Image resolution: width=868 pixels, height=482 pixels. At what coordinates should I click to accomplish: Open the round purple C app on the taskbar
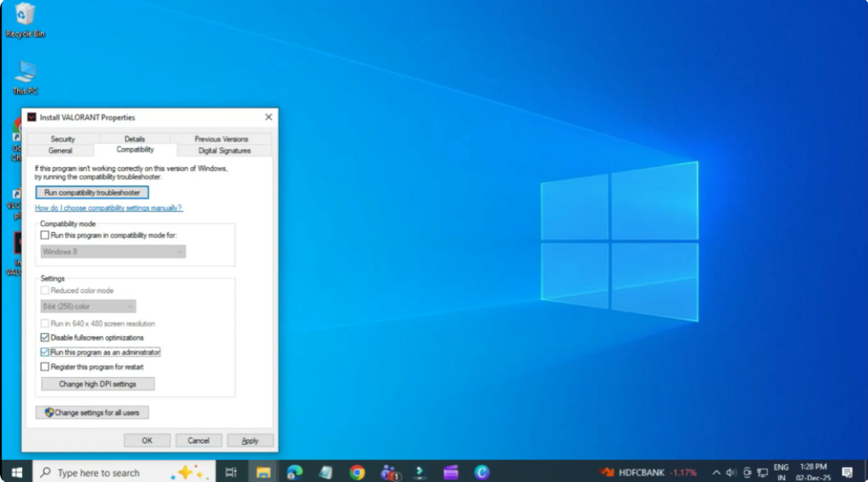tap(481, 472)
